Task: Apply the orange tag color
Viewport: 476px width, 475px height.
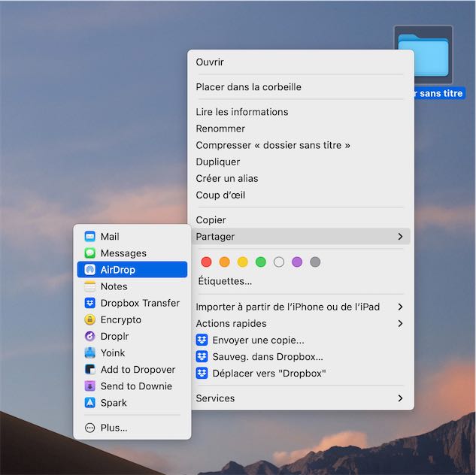Action: point(224,262)
